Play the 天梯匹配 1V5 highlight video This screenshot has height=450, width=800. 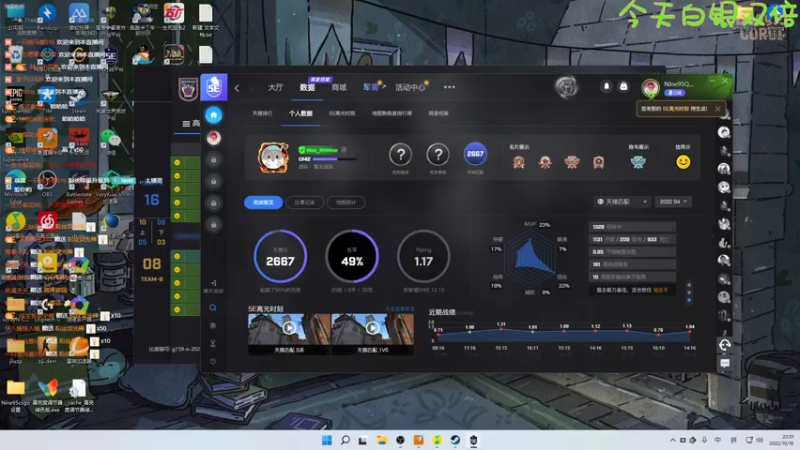tap(372, 328)
